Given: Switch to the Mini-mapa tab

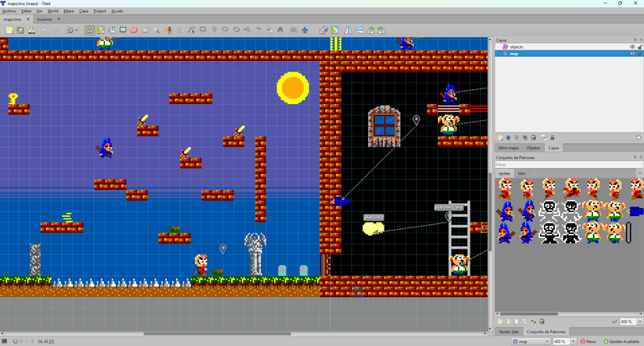Looking at the screenshot, I should (509, 148).
